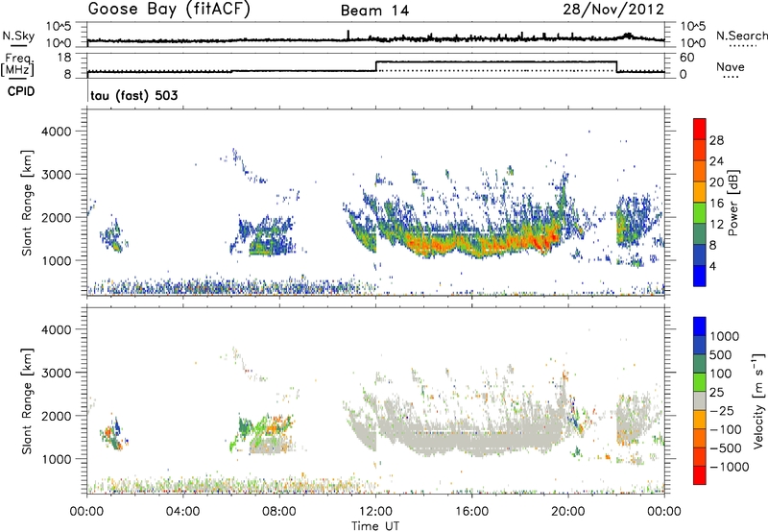Click the '20:00' time axis tick label
Image resolution: width=768 pixels, height=532 pixels.
coord(568,512)
